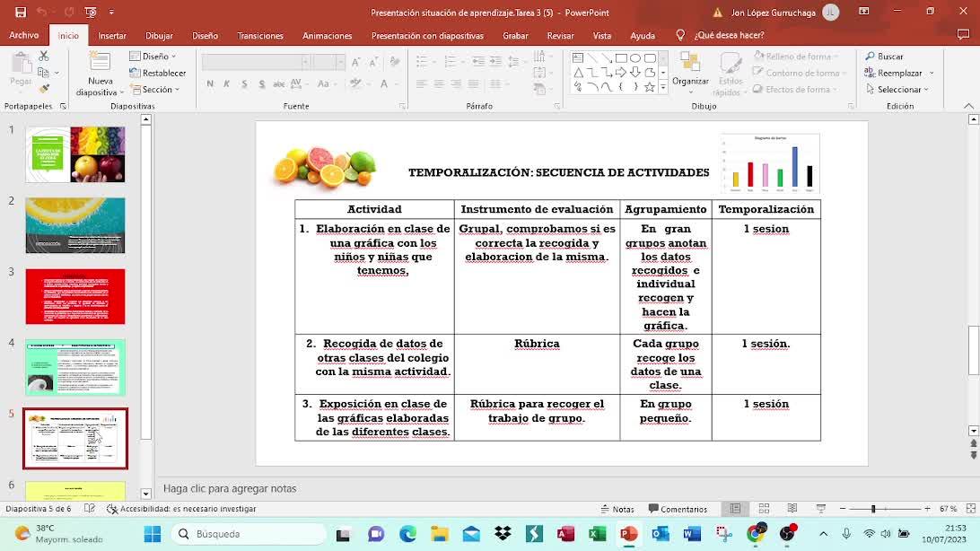
Task: Open Word from the taskbar
Action: 692,534
